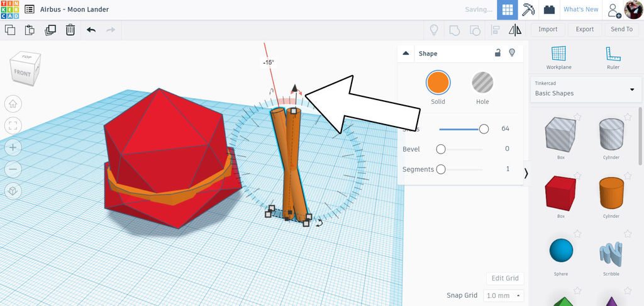Favorite the Sphere shape star
Image resolution: width=644 pixels, height=306 pixels.
[577, 234]
